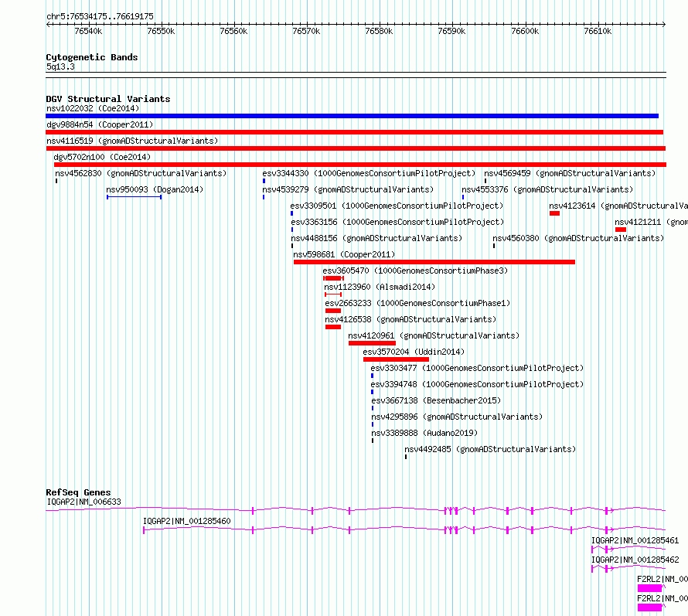Viewport: 688px width, 616px height.
Task: Click nsv950093 (Dogan2014) label
Action: tap(155, 189)
